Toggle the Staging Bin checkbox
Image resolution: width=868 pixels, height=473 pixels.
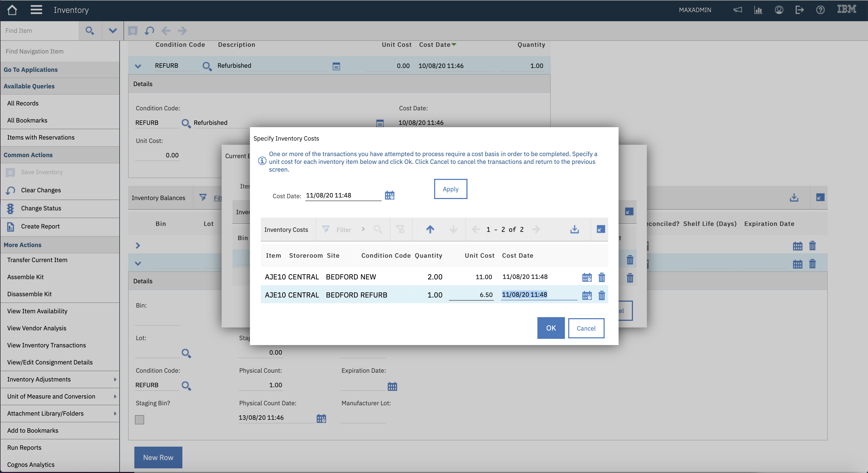tap(139, 419)
